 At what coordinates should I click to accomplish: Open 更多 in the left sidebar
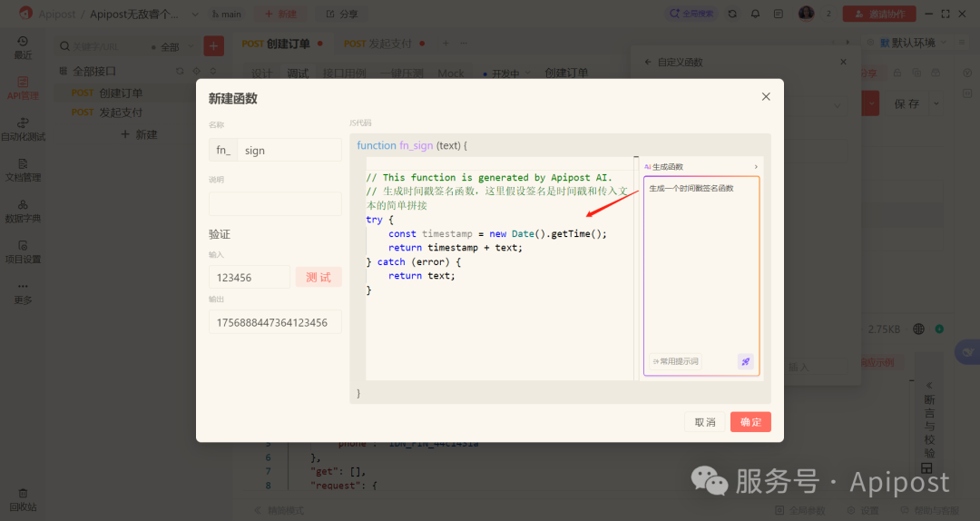[23, 293]
